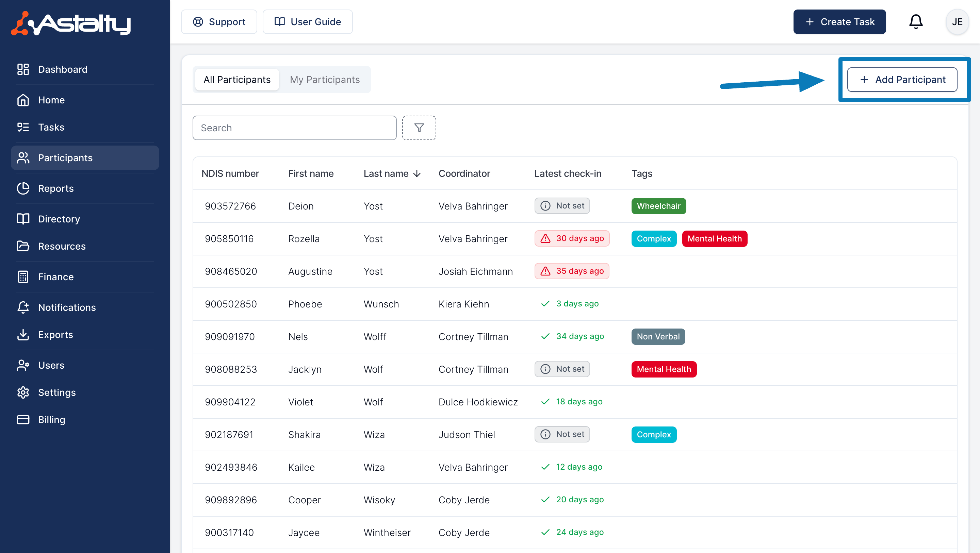980x553 pixels.
Task: Select the name Kailee in the table
Action: click(x=301, y=467)
